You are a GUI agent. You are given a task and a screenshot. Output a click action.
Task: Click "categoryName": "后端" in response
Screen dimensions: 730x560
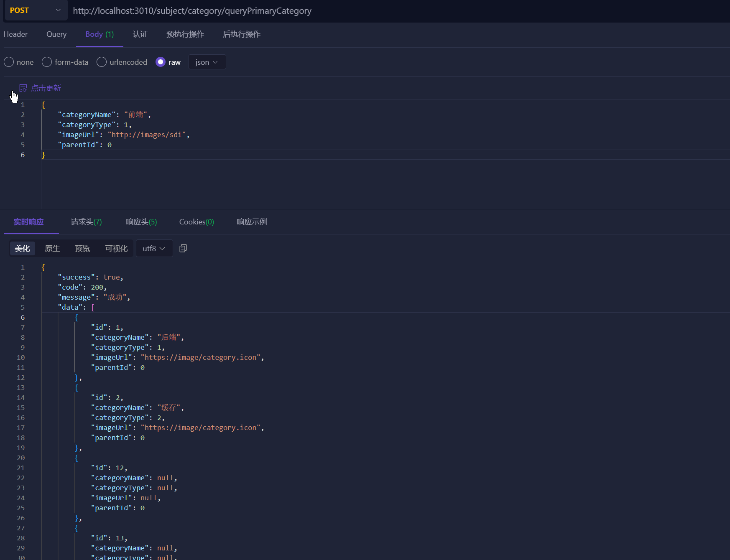pos(138,337)
